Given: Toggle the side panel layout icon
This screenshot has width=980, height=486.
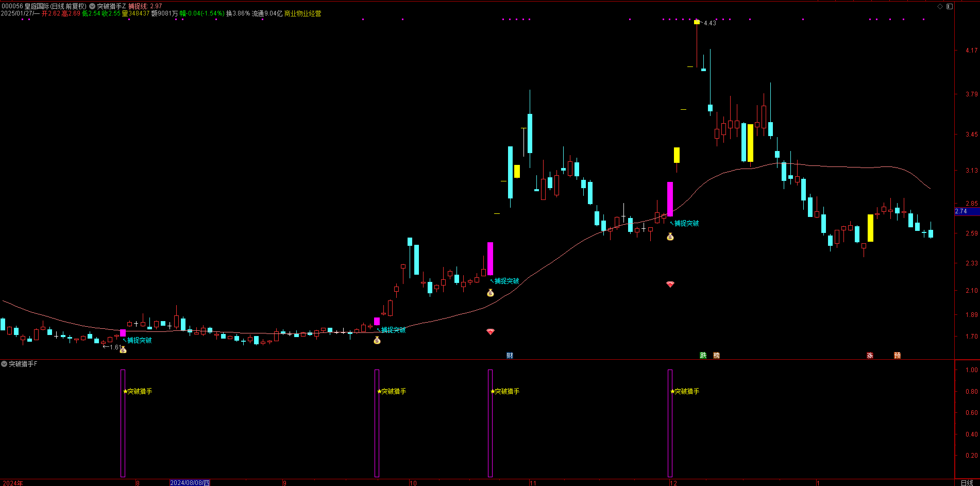Looking at the screenshot, I should coord(949,6).
